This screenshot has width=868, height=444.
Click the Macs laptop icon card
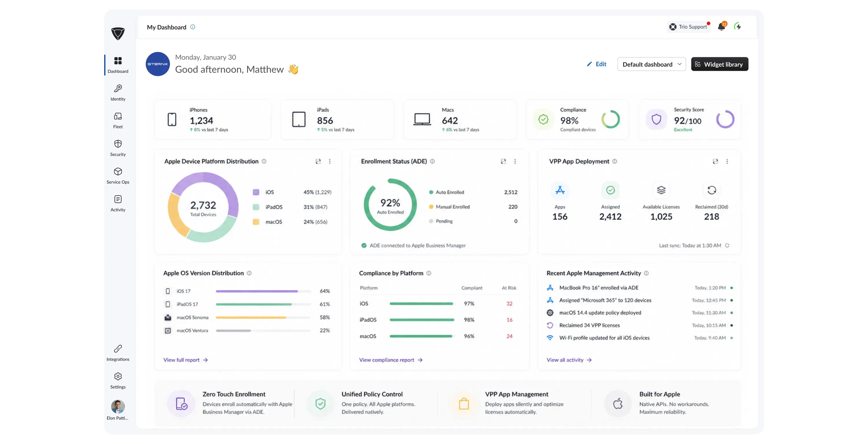(422, 119)
